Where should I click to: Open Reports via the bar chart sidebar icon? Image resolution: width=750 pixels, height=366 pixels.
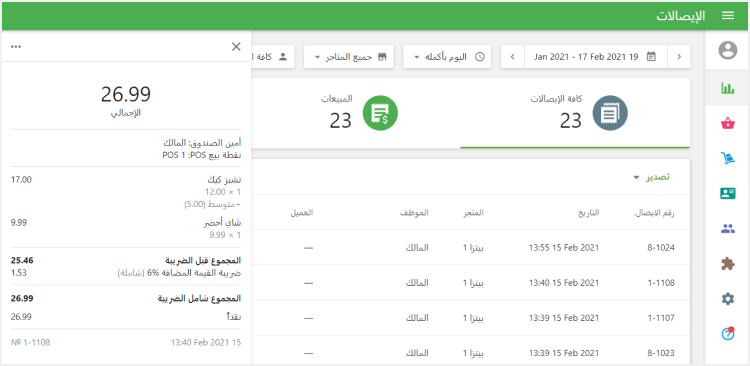[x=728, y=88]
